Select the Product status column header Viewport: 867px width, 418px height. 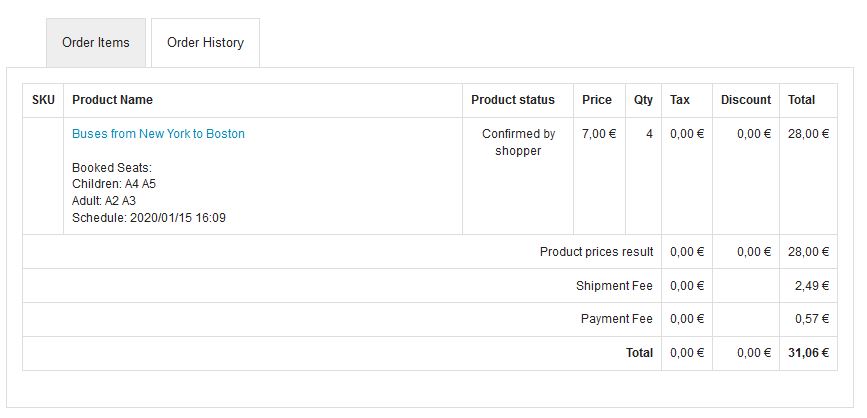[512, 100]
